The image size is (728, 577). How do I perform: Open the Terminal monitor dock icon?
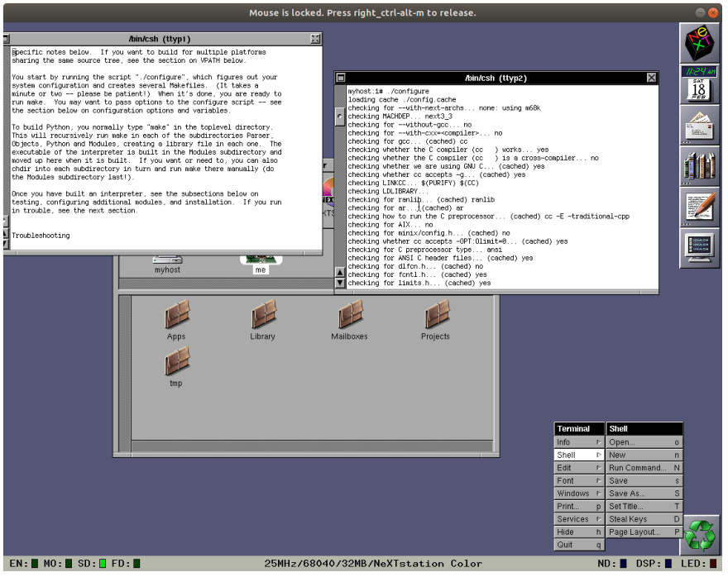pyautogui.click(x=700, y=248)
